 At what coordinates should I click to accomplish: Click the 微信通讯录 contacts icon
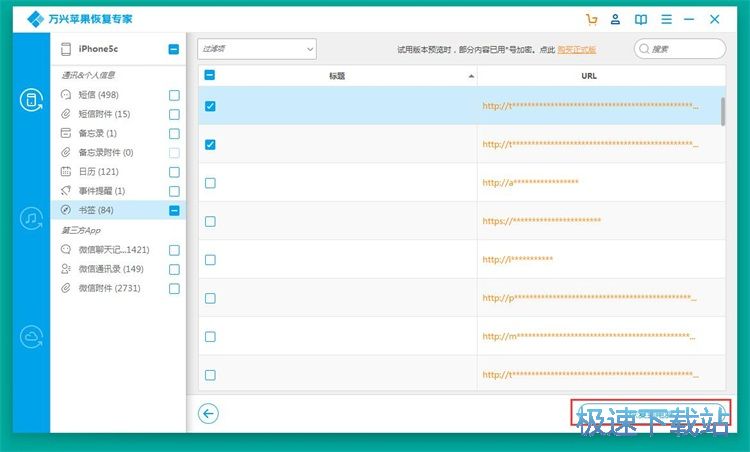(x=66, y=269)
